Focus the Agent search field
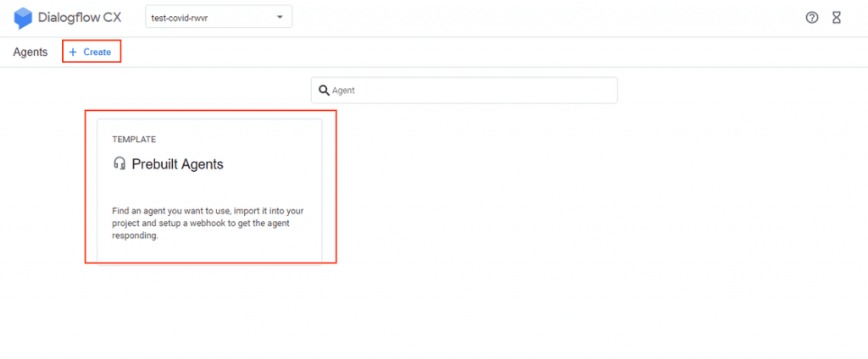This screenshot has height=359, width=868. (464, 90)
